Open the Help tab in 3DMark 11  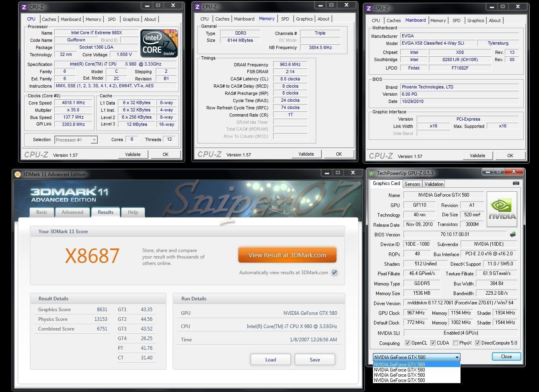133,212
